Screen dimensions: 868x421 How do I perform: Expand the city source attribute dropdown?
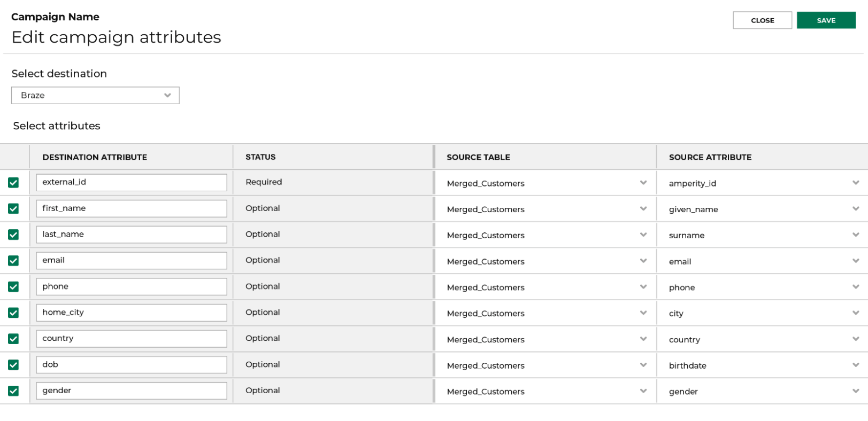pos(762,313)
